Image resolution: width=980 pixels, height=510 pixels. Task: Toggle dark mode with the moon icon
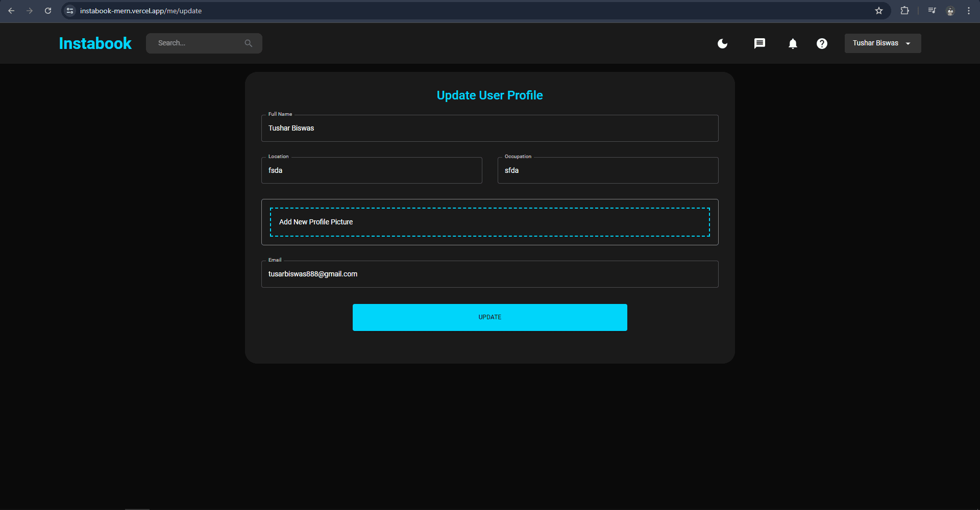722,43
